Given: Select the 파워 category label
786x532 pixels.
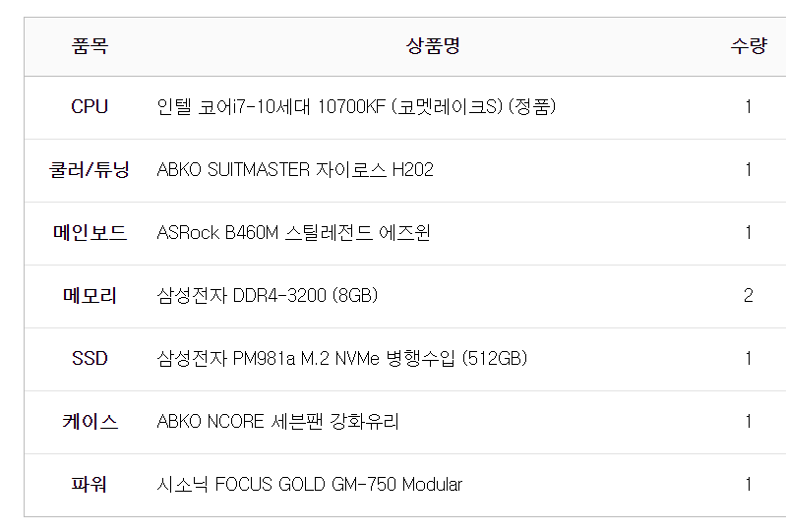Looking at the screenshot, I should [x=90, y=485].
